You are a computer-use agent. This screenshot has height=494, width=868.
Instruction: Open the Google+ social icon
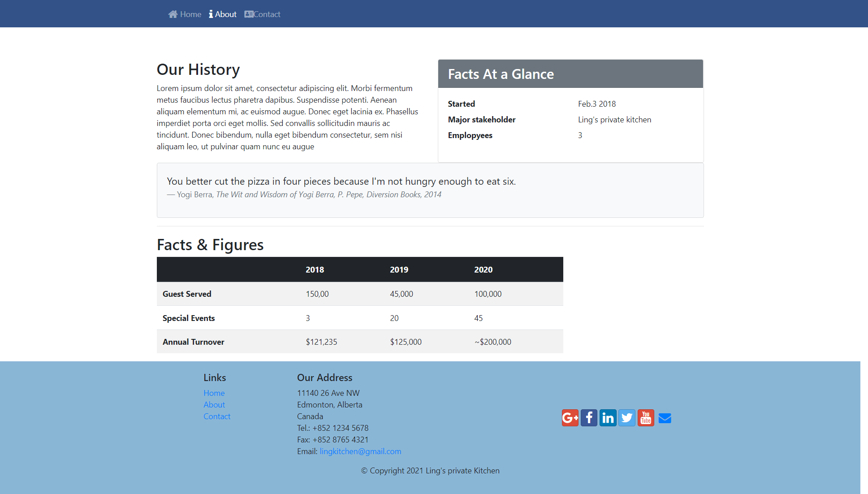tap(570, 417)
